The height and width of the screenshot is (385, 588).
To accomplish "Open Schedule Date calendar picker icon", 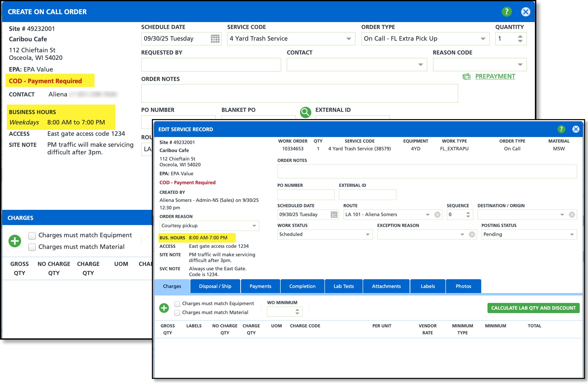I will (x=215, y=39).
